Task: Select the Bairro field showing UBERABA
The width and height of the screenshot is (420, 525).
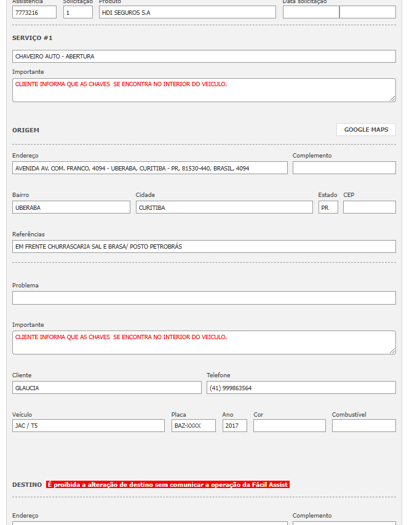Action: pos(71,207)
